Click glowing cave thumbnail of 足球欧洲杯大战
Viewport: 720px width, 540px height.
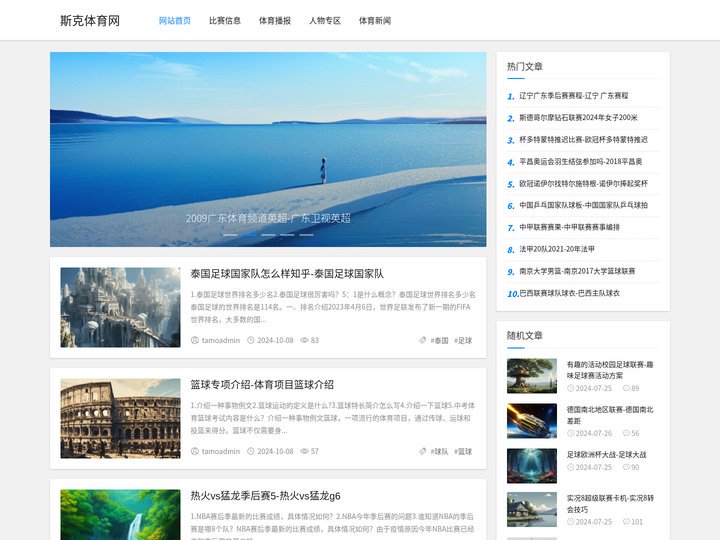(x=532, y=466)
